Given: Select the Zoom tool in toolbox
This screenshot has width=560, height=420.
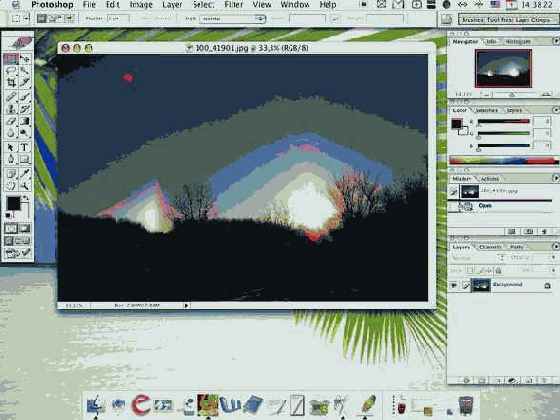Looking at the screenshot, I should [x=25, y=186].
